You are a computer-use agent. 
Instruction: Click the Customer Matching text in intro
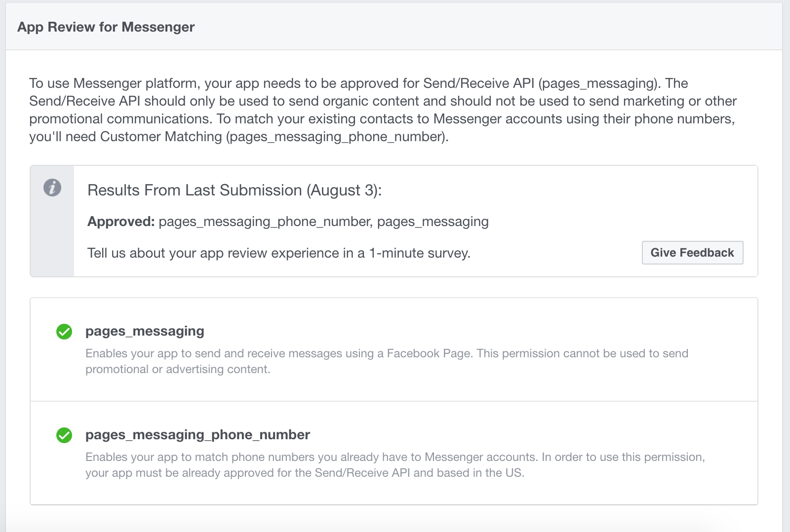click(x=161, y=137)
